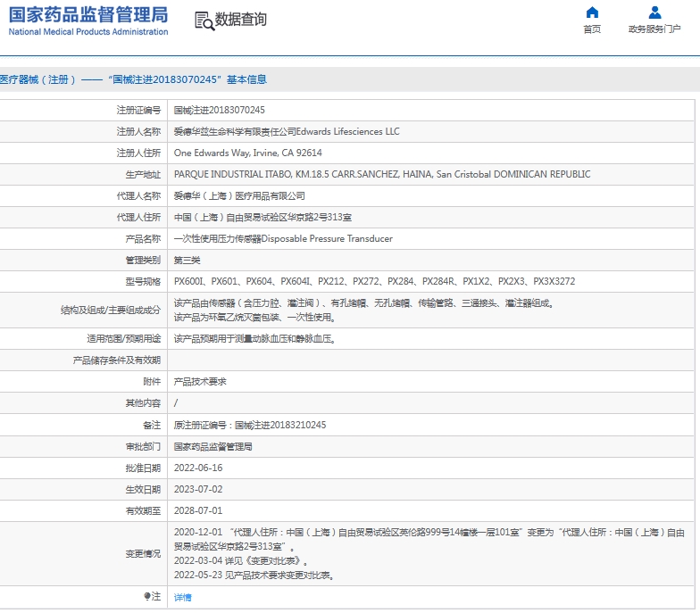Click the structure text 该产品由传感器
700x613 pixels.
click(x=364, y=303)
